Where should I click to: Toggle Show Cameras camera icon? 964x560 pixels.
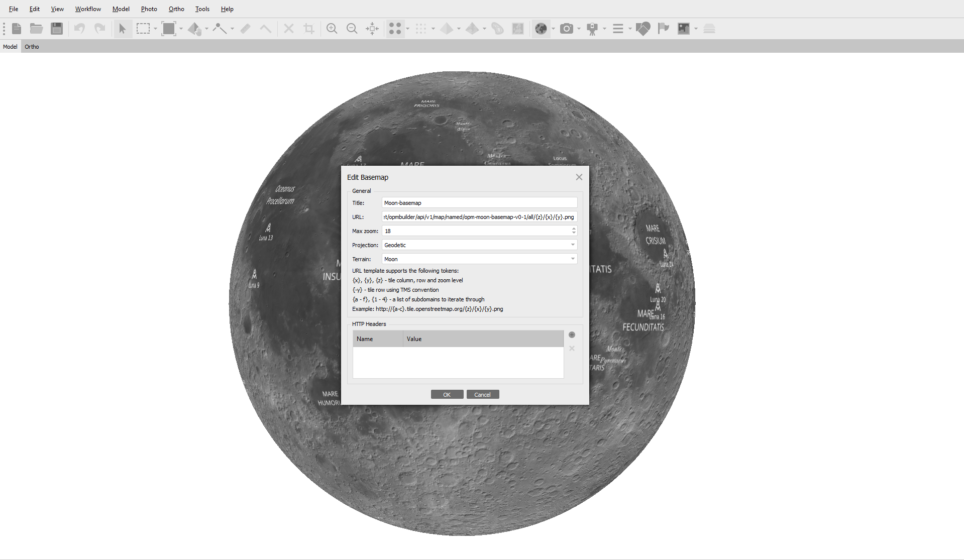click(x=567, y=29)
